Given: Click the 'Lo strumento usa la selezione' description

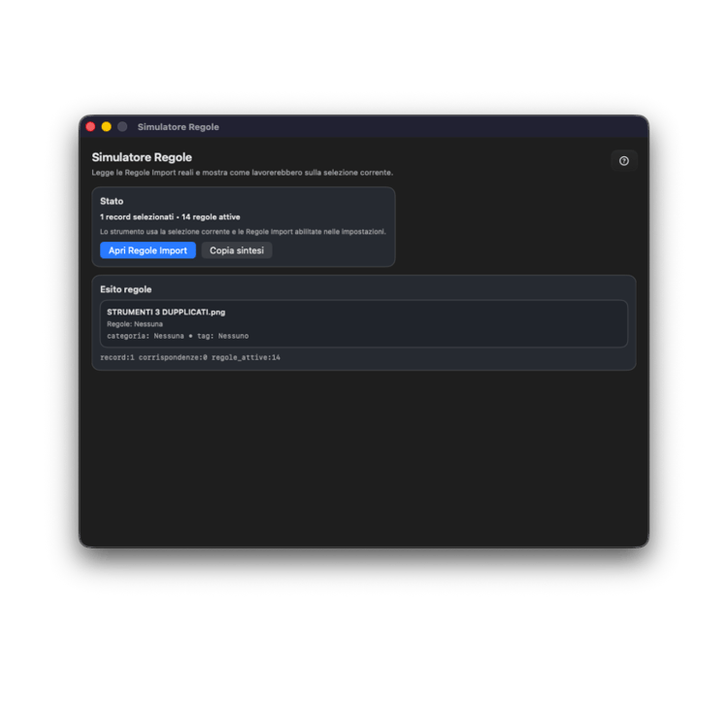Looking at the screenshot, I should tap(243, 232).
